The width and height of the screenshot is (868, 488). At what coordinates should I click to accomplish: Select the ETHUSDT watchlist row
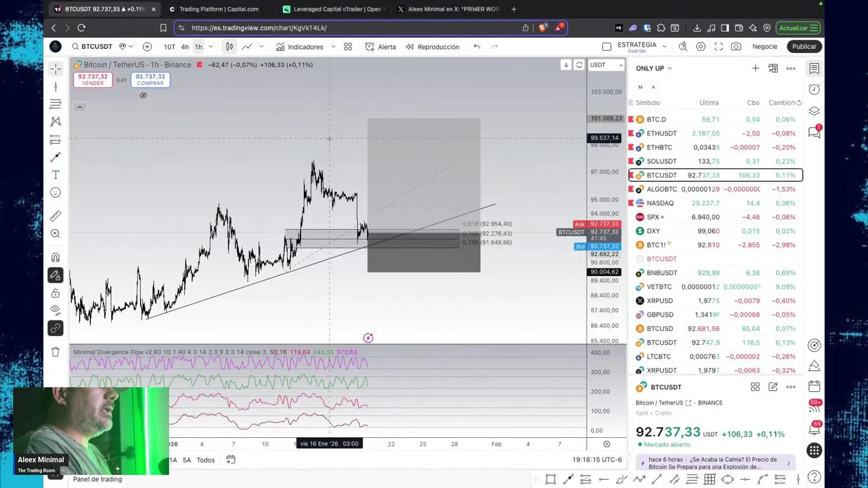[715, 134]
